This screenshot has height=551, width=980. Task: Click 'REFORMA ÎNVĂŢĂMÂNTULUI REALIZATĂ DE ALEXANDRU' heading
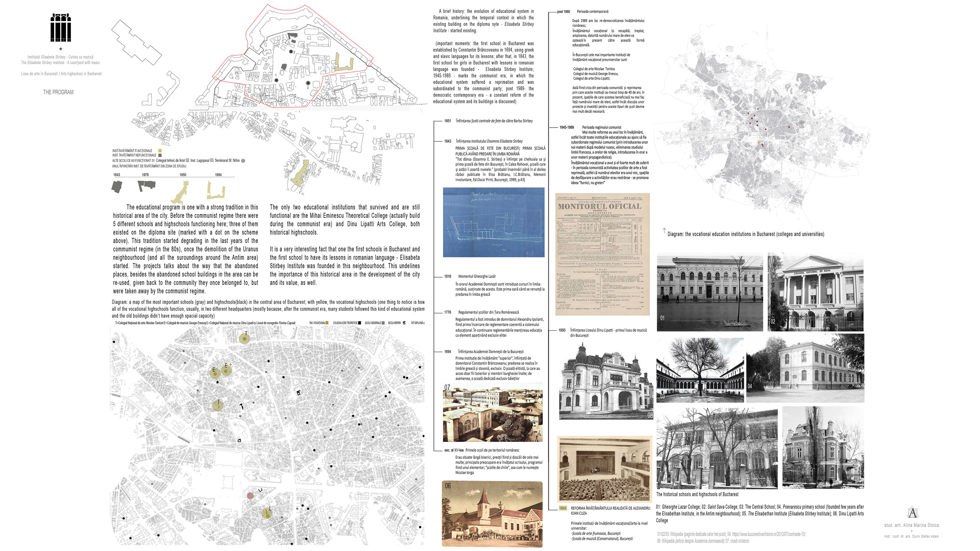pyautogui.click(x=610, y=508)
